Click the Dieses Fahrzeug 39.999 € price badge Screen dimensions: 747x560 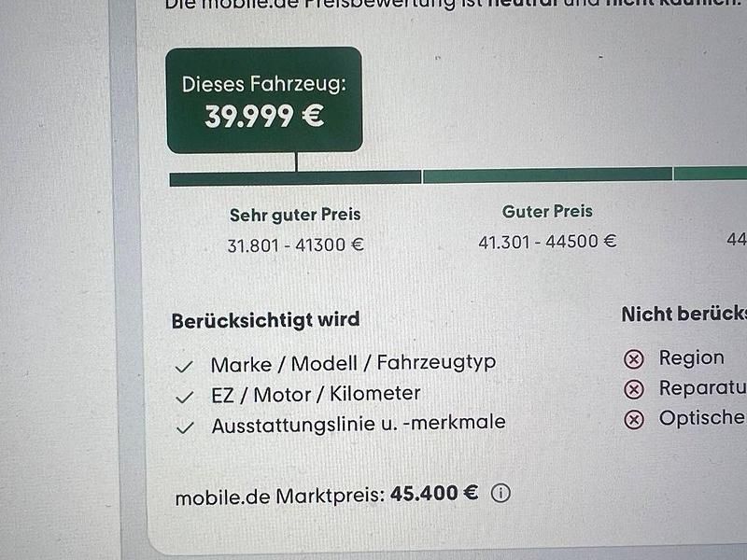click(264, 100)
